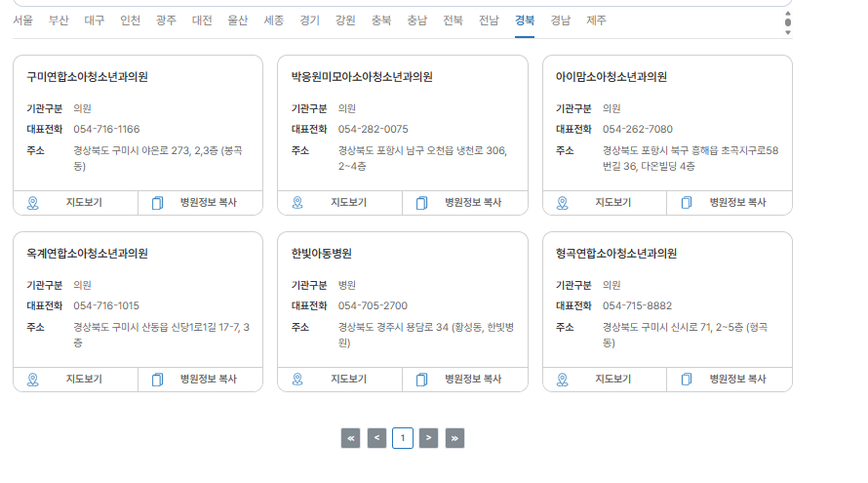Switch to 광주 region tab
The image size is (868, 483).
166,20
